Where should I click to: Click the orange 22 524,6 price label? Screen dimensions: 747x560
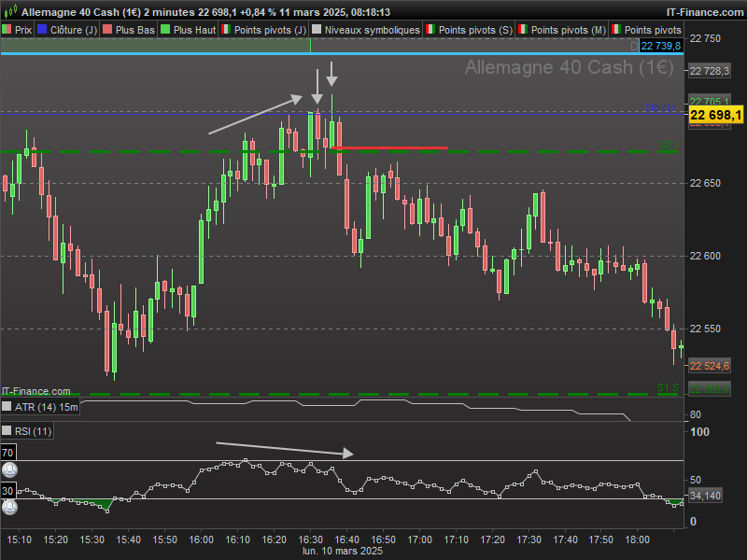point(710,366)
